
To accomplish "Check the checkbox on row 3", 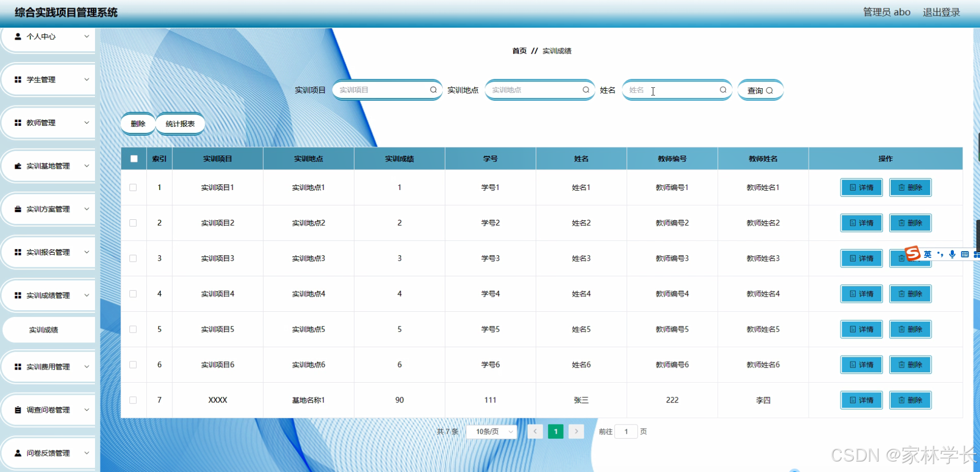I will [134, 258].
